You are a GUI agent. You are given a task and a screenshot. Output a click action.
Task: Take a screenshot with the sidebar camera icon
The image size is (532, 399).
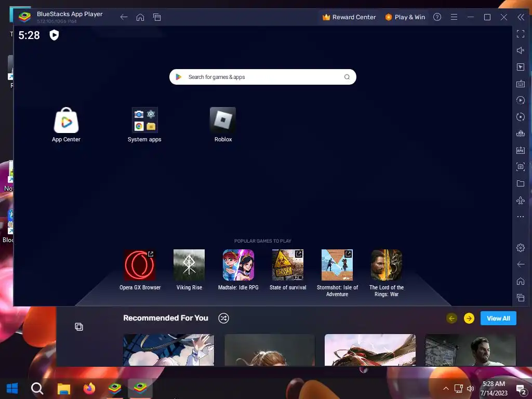[x=521, y=167]
